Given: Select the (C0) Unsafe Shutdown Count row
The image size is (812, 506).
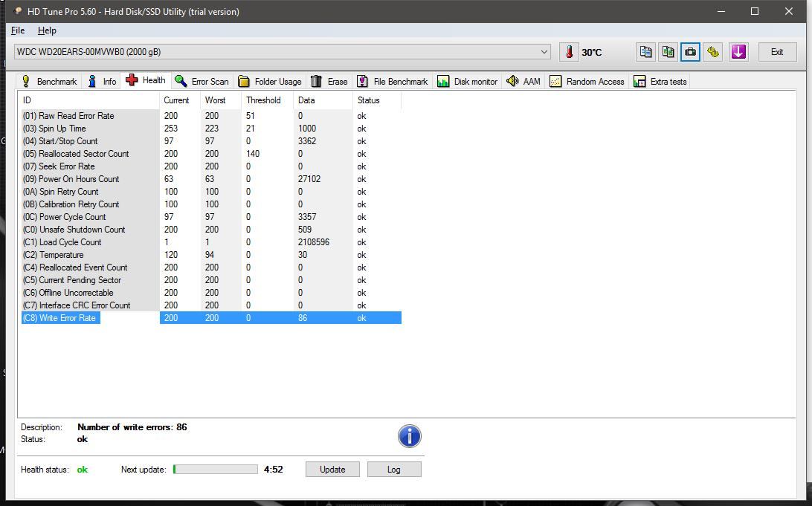Looking at the screenshot, I should [211, 230].
